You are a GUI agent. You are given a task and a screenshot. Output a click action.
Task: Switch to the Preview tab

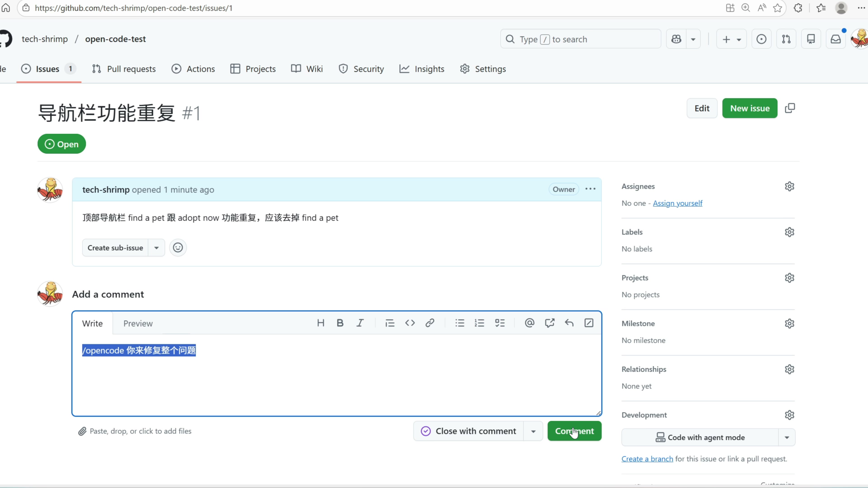point(138,323)
